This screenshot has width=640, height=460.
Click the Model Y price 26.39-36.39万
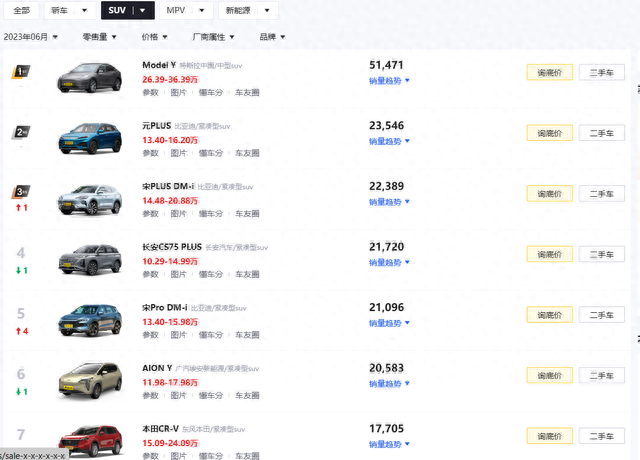coord(170,79)
